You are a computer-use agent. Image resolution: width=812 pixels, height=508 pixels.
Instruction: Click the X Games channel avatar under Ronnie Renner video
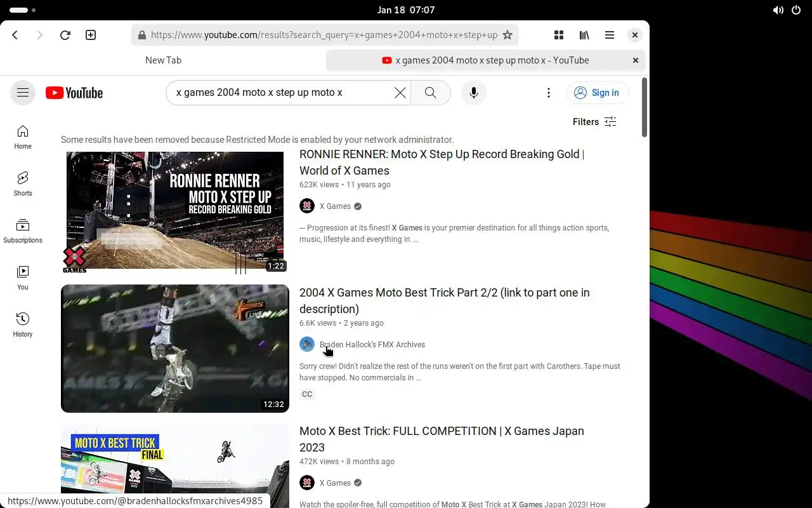307,206
